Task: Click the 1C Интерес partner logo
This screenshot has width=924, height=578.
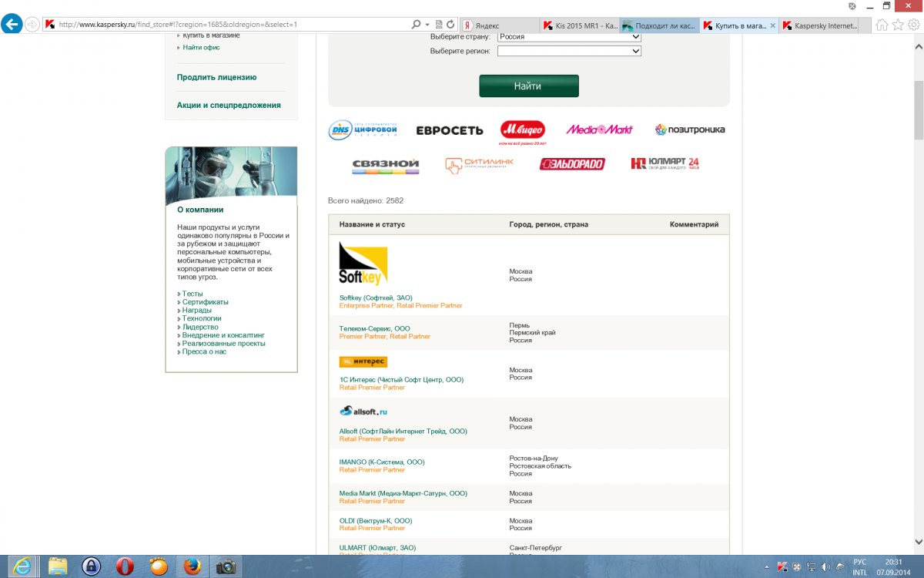Action: pos(363,361)
